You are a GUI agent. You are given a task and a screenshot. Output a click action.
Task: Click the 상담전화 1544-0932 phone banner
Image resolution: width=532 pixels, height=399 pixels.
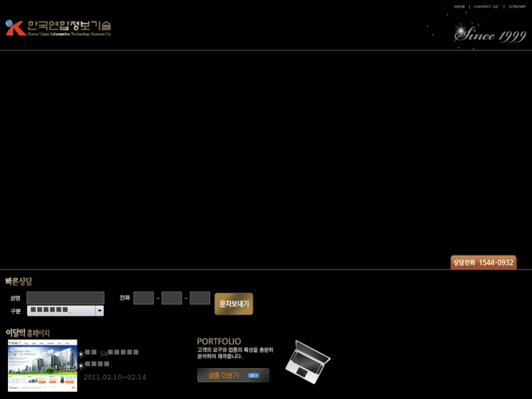tap(484, 262)
